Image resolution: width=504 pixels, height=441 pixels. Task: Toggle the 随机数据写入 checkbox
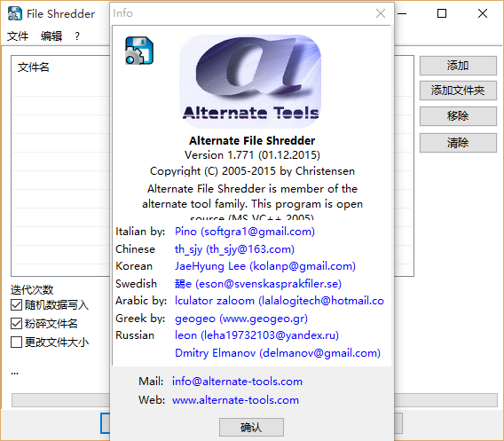(x=16, y=304)
